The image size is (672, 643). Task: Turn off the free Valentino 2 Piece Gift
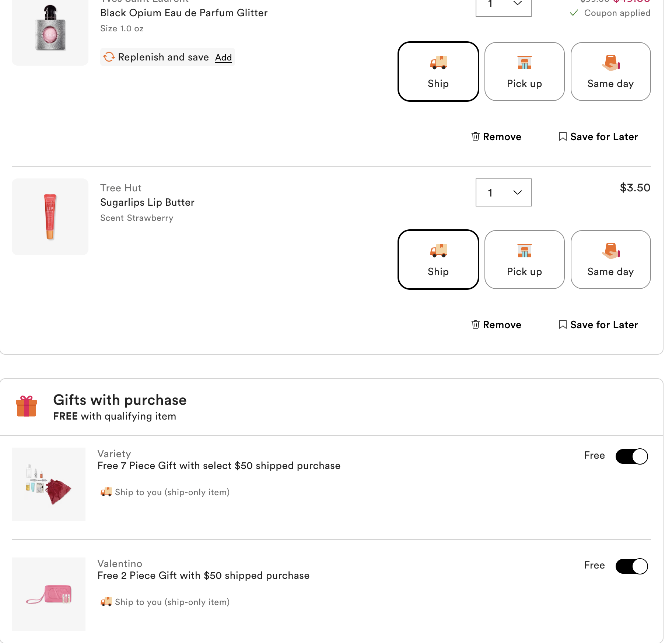point(631,566)
